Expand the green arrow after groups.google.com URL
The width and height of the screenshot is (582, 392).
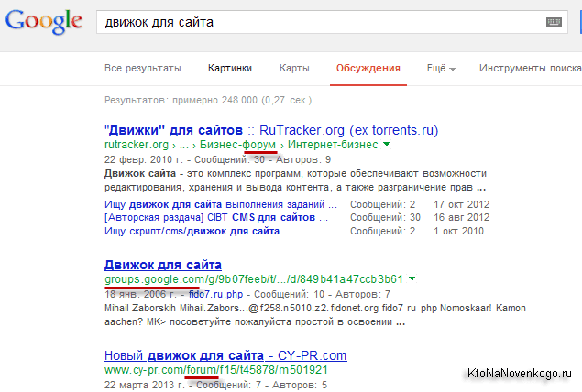(412, 278)
